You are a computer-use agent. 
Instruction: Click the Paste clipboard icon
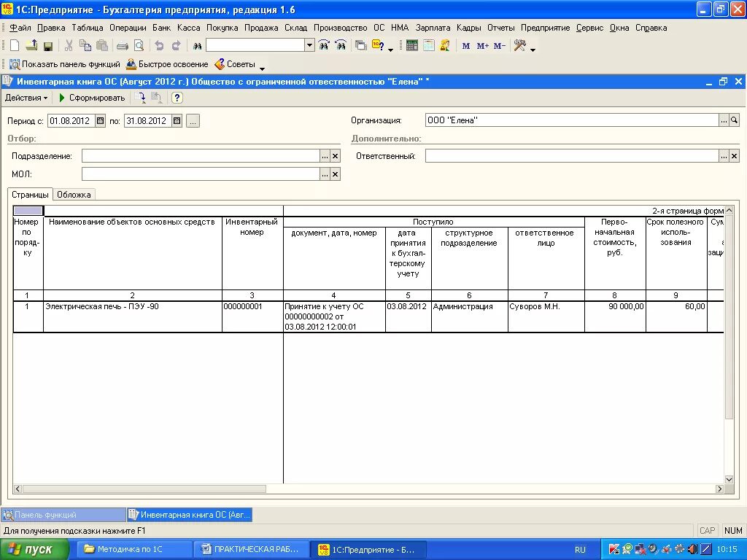coord(102,46)
